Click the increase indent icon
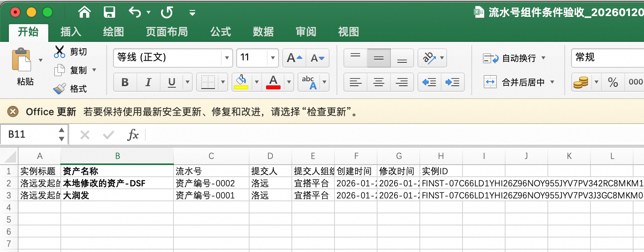This screenshot has width=644, height=252. [x=452, y=83]
